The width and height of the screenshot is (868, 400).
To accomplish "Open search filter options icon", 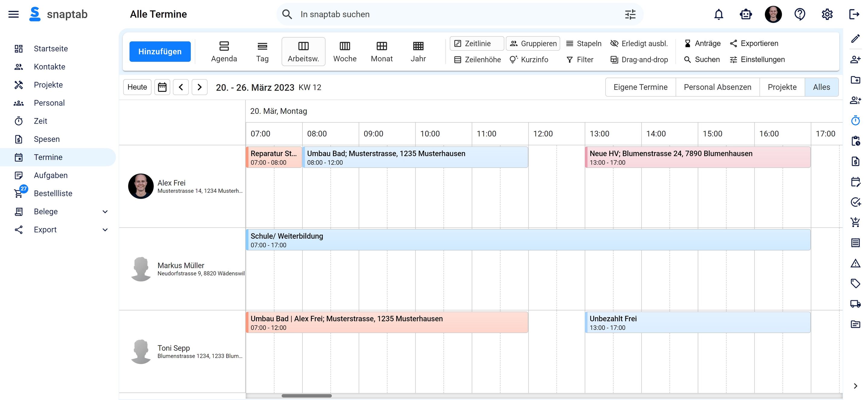I will point(630,14).
